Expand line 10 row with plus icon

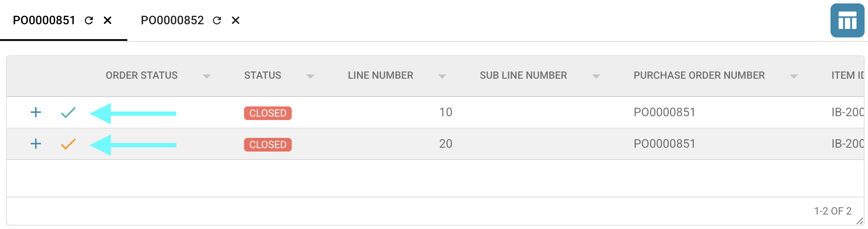coord(36,112)
